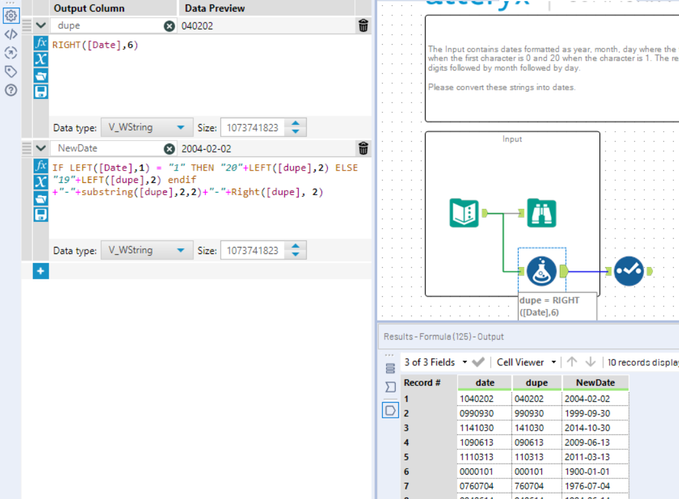
Task: Show messages list view in Results
Action: point(390,368)
